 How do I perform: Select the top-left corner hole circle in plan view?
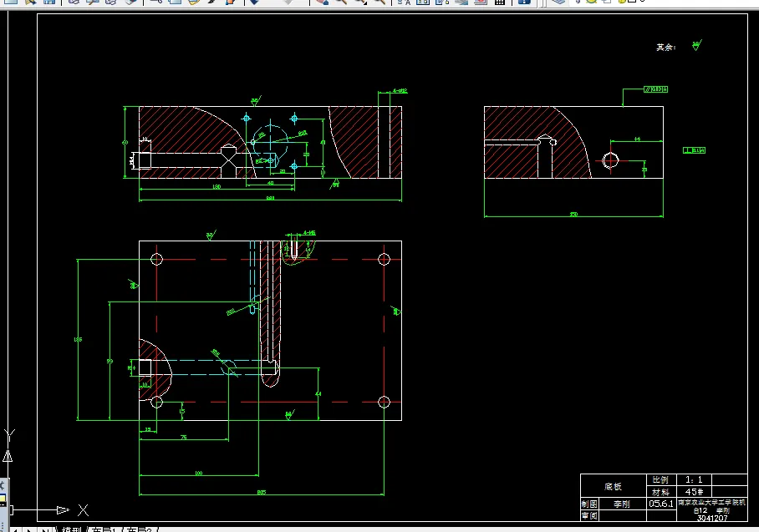coord(156,259)
